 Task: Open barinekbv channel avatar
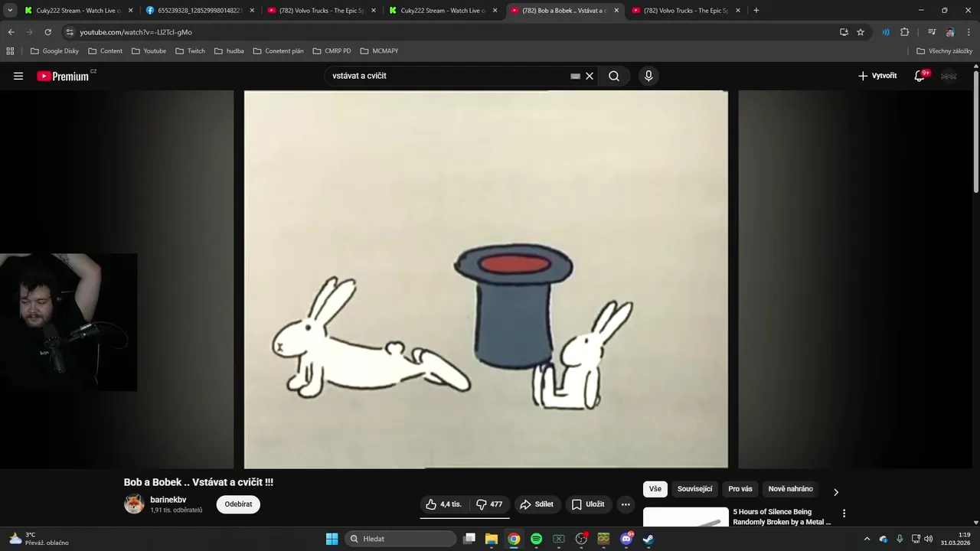[134, 504]
